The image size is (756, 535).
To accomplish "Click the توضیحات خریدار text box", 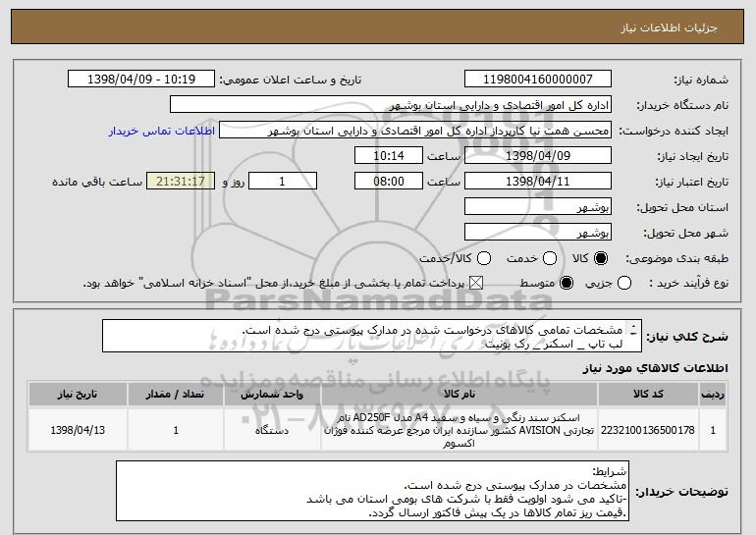I will [372, 491].
